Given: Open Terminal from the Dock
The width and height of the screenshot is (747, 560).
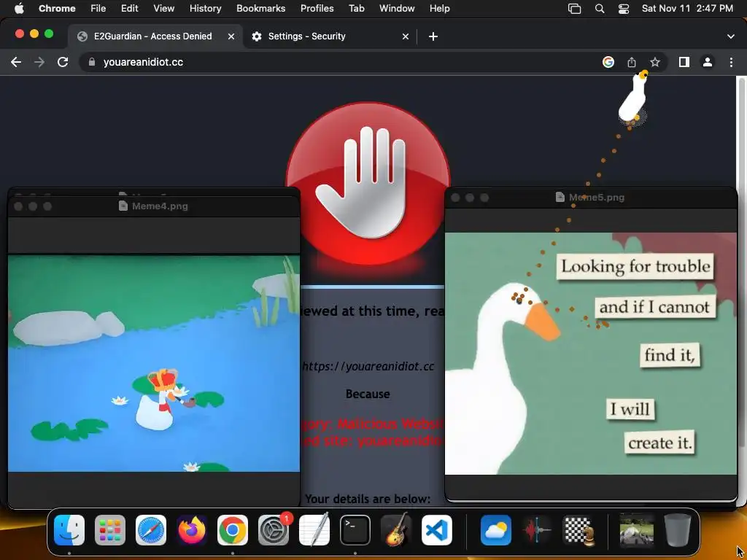Looking at the screenshot, I should click(x=355, y=530).
